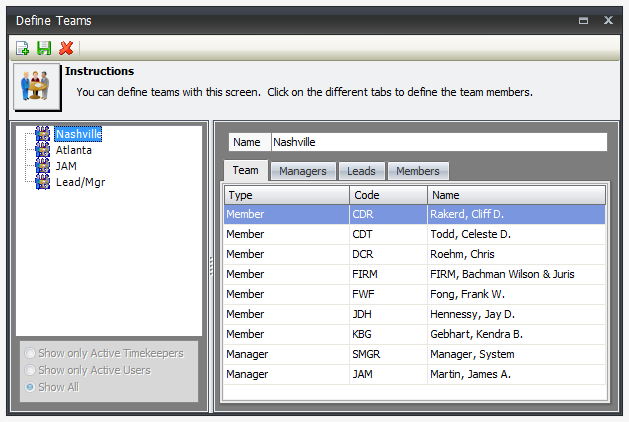Click the Instructions team picture icon
The width and height of the screenshot is (629, 422).
point(37,87)
